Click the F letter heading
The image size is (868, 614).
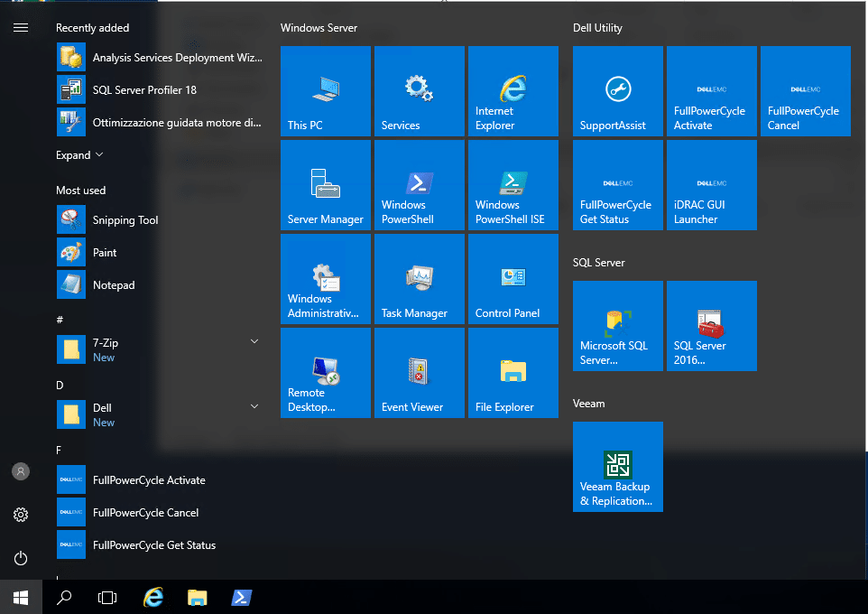[59, 451]
